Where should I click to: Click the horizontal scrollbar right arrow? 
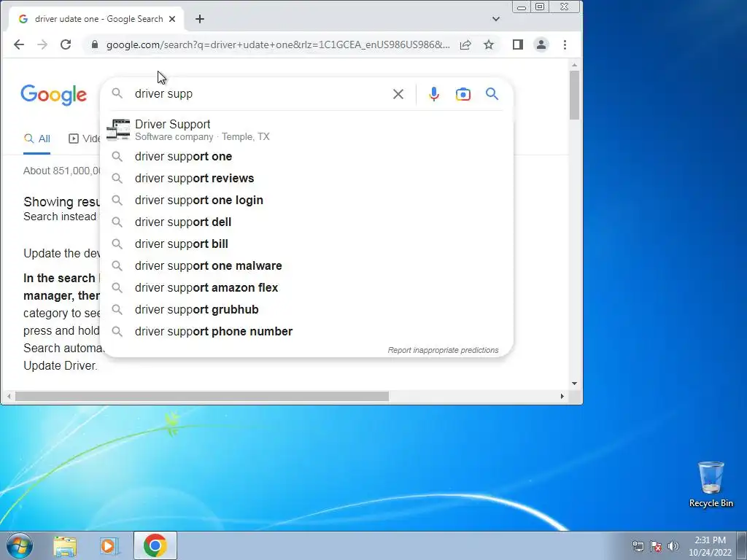click(562, 396)
